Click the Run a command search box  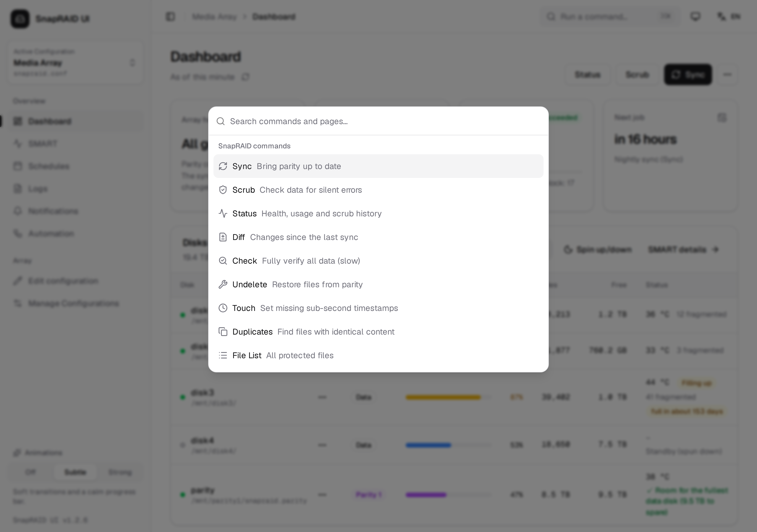610,17
